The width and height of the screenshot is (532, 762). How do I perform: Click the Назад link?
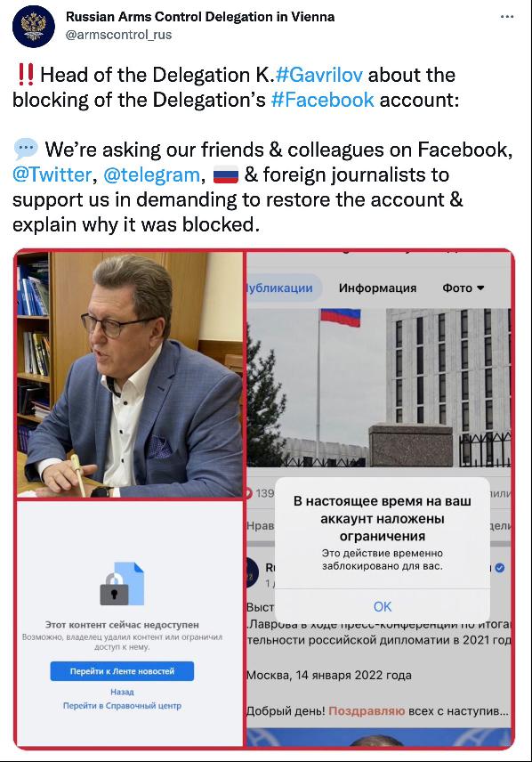point(122,692)
